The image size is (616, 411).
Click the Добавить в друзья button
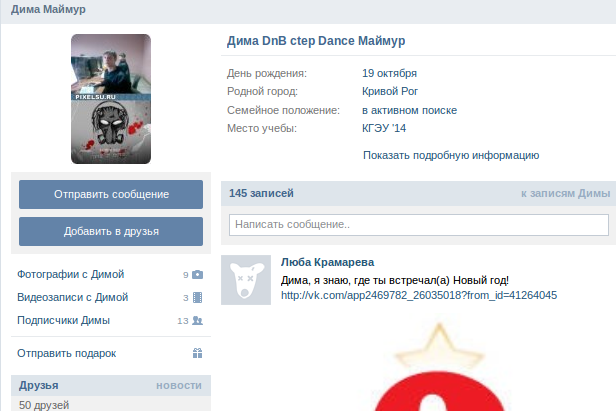(x=111, y=231)
